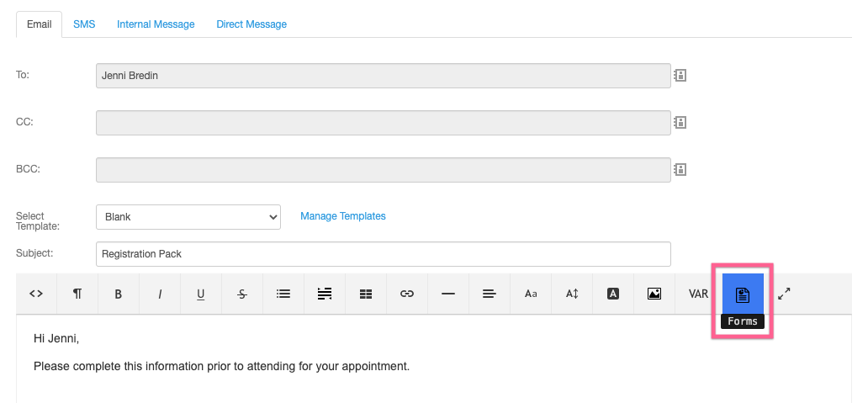Open the text color picker
Viewport: 868px width, 403px height.
click(x=613, y=294)
